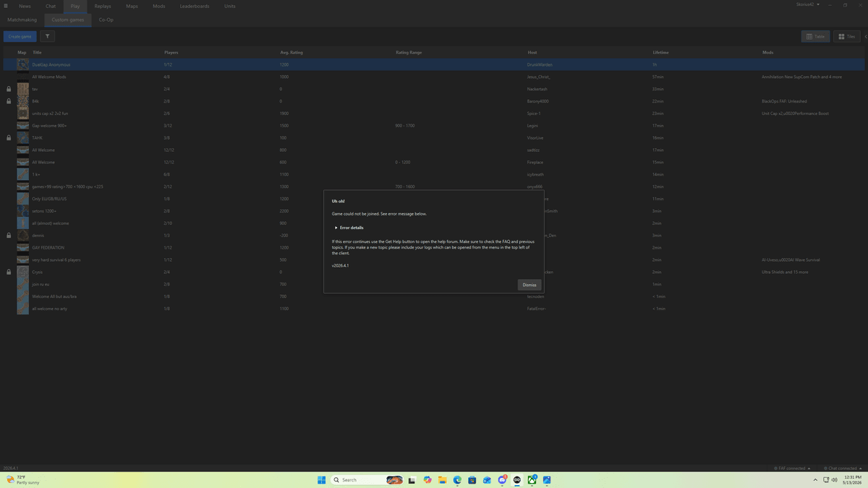Select the Custom games sub-tab

68,20
